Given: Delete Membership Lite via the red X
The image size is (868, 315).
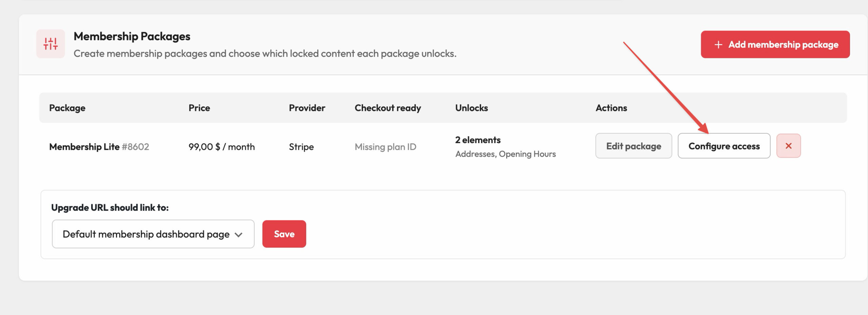Looking at the screenshot, I should 788,146.
